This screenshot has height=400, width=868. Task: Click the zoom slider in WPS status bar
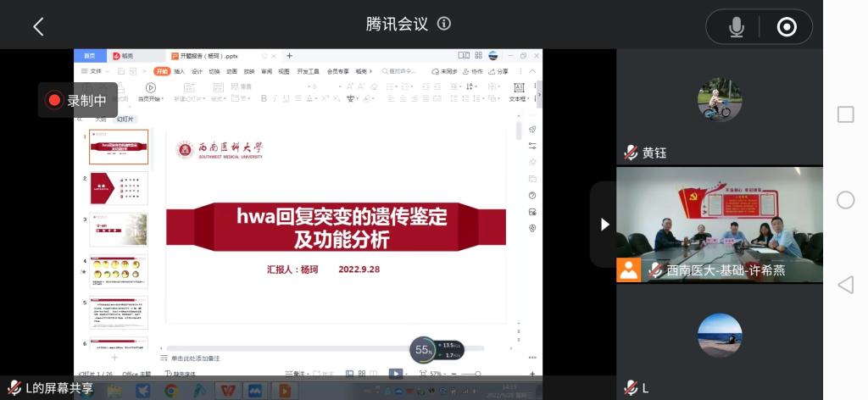[471, 374]
